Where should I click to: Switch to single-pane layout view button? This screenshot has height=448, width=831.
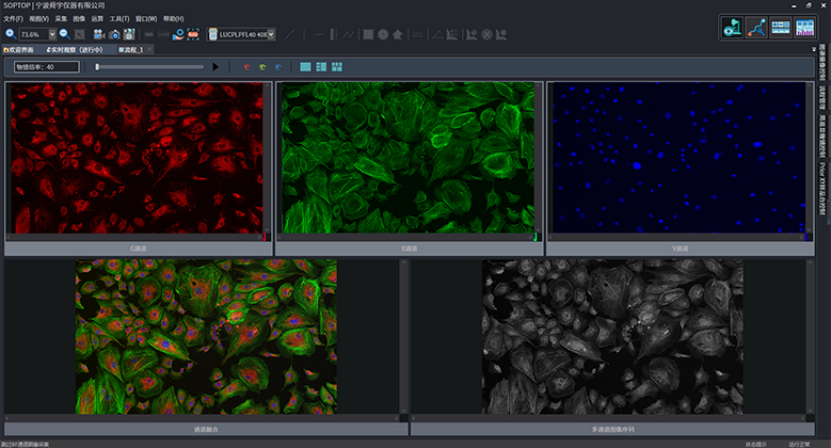pos(305,67)
